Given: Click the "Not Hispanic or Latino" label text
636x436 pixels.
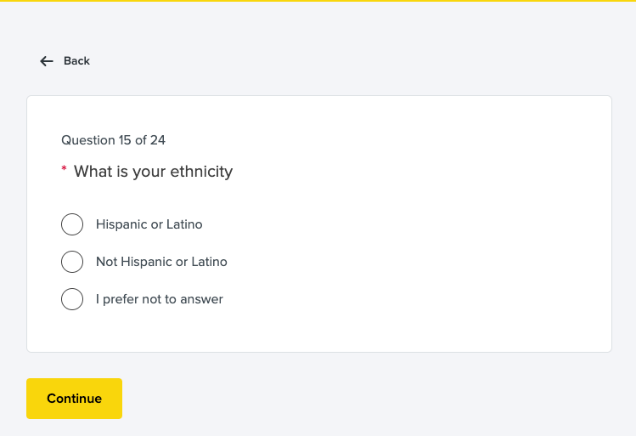Looking at the screenshot, I should tap(161, 262).
